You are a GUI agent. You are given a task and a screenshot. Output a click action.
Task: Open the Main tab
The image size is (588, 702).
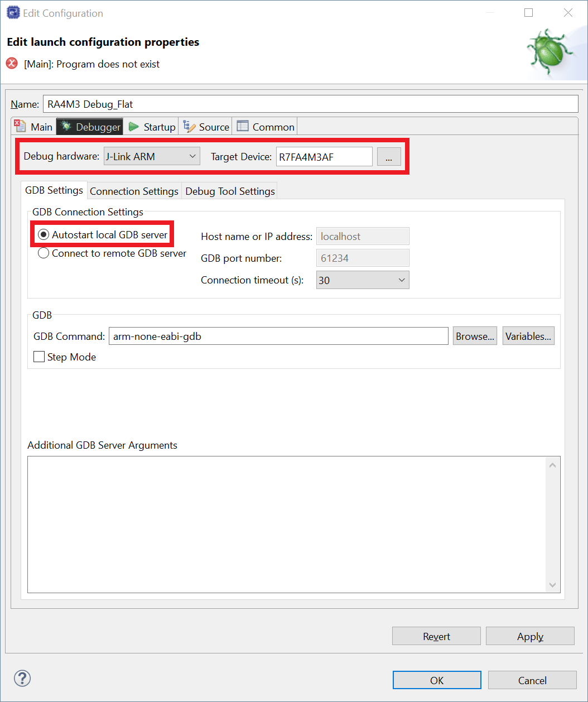pos(34,127)
